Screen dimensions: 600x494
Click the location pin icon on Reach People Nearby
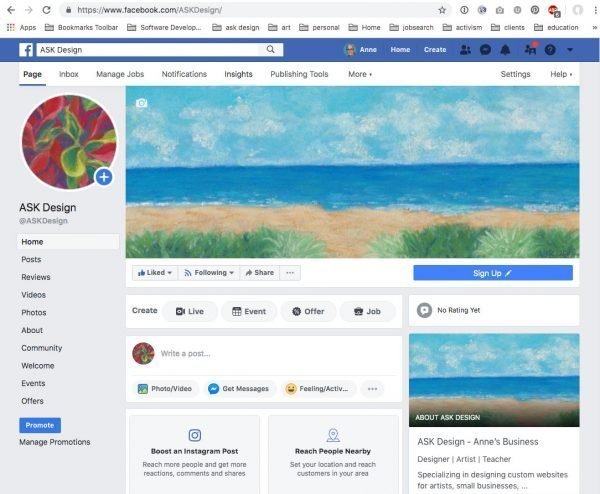[x=333, y=435]
